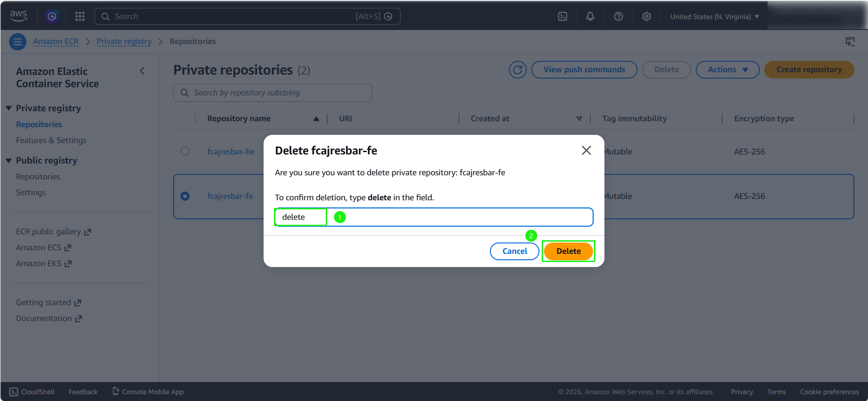Collapse the Amazon Elastic Container Service sidebar
This screenshot has height=401, width=868.
tap(142, 71)
